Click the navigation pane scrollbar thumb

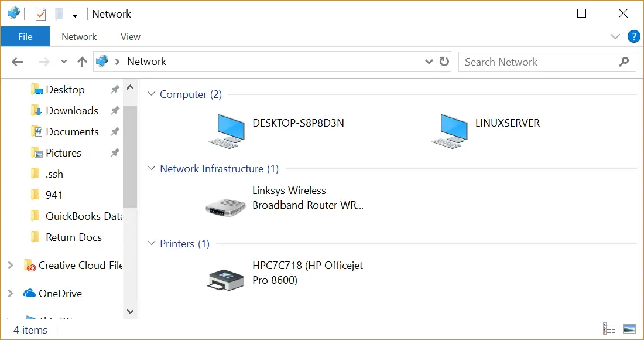click(130, 157)
